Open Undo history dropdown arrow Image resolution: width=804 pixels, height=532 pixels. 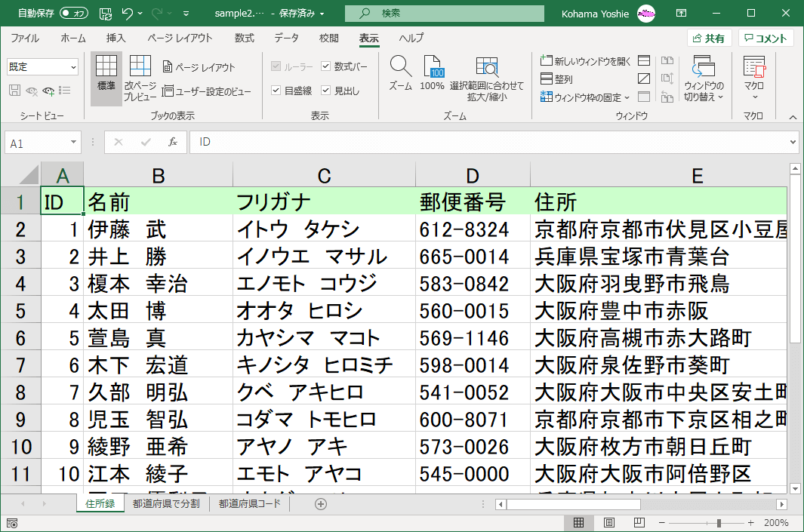[x=140, y=14]
